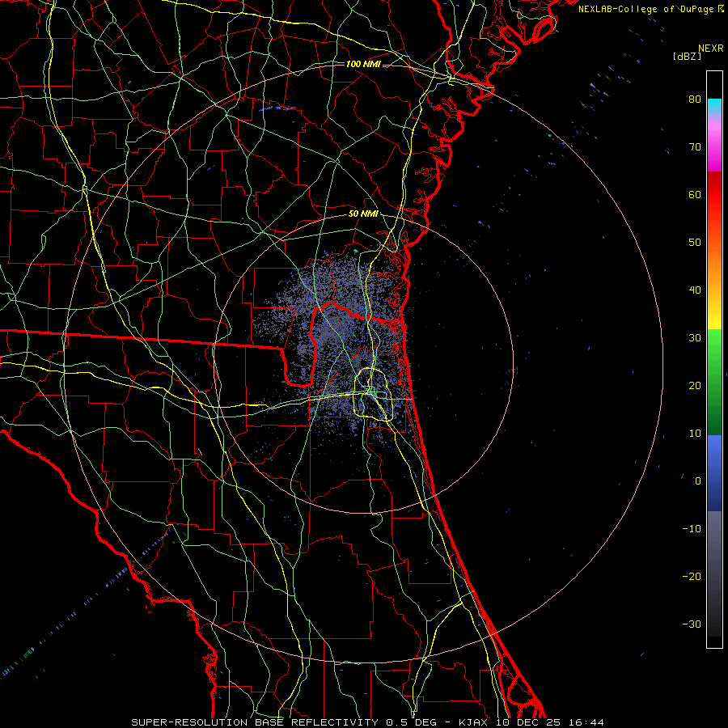
Task: Click the 40 value on the dBZ scale
Action: tap(695, 290)
